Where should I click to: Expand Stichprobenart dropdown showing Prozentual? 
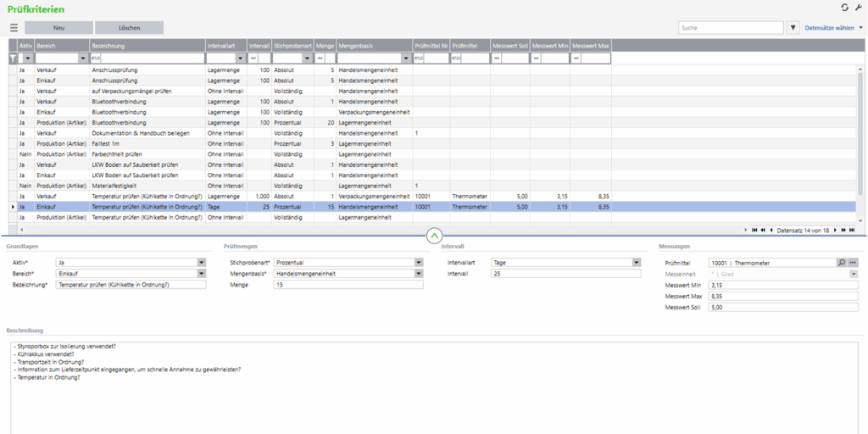point(419,263)
